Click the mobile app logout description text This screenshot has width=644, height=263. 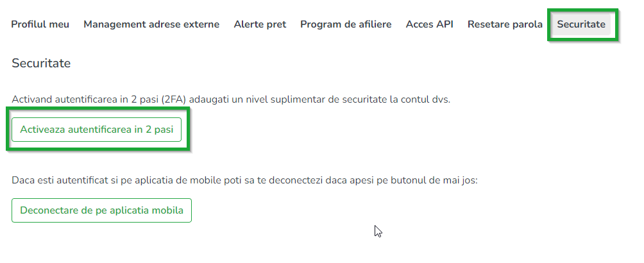click(245, 180)
